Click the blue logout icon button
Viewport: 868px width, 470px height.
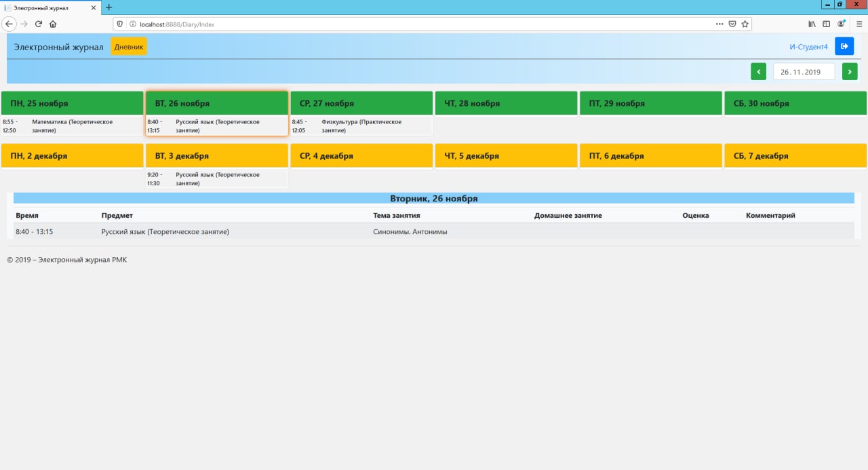[x=844, y=46]
